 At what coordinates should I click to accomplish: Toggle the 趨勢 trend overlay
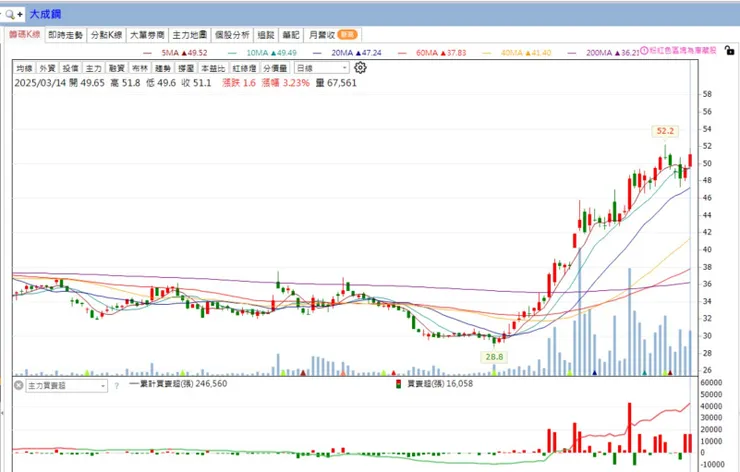(x=163, y=68)
